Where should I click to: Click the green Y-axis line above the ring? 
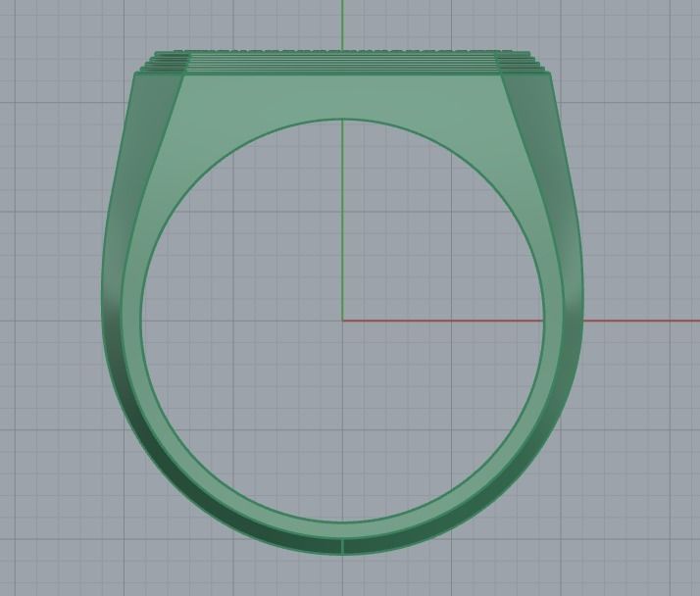[x=342, y=25]
